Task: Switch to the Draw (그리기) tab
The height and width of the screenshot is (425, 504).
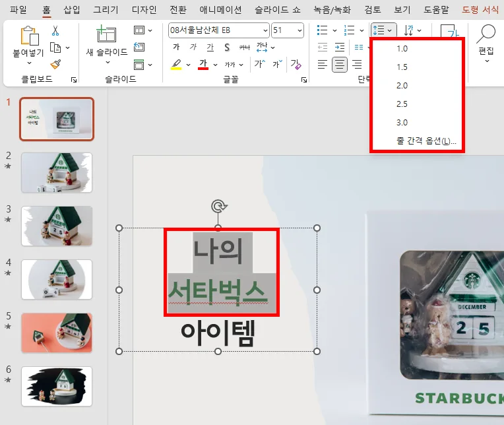Action: pos(106,10)
